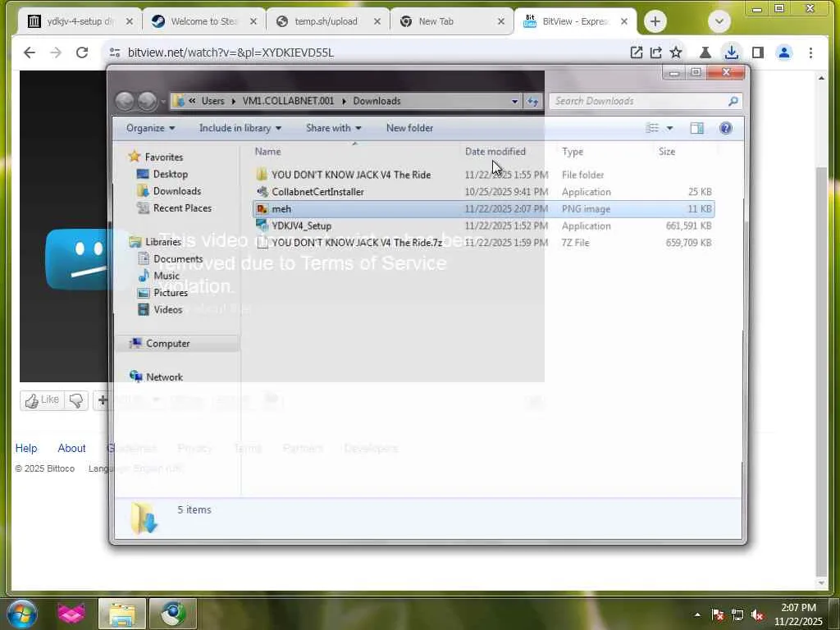Switch to the New Tab tab

point(451,21)
